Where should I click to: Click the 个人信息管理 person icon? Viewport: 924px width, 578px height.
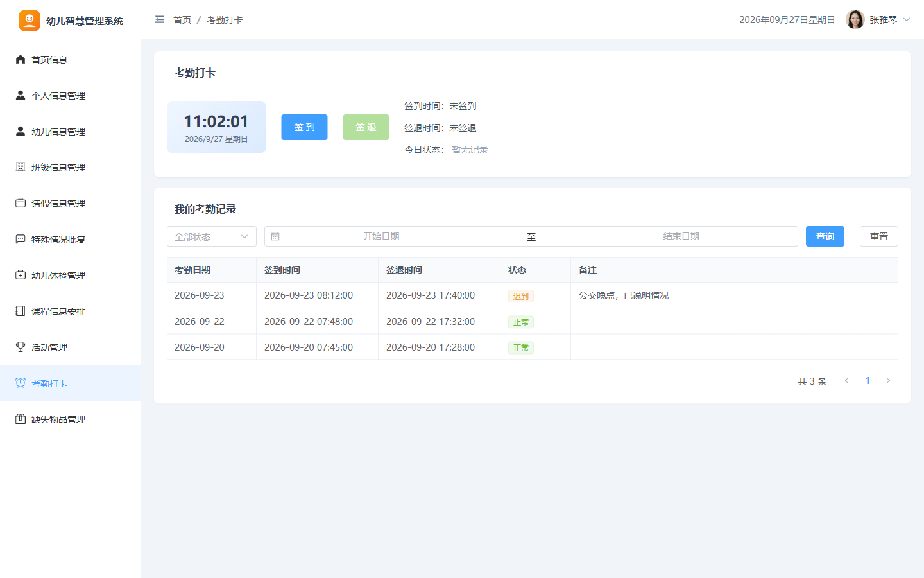[x=21, y=95]
